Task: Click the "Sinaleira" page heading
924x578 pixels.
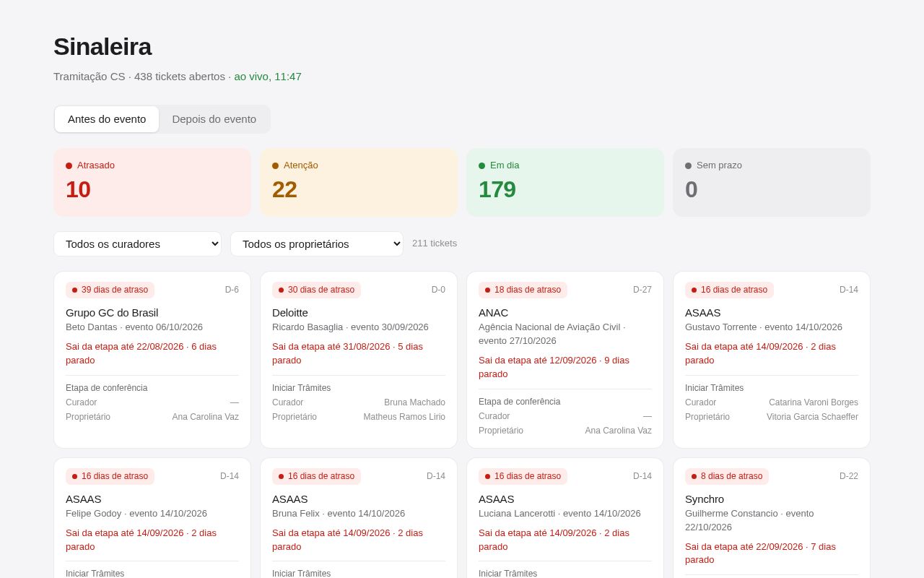Action: pyautogui.click(x=103, y=47)
